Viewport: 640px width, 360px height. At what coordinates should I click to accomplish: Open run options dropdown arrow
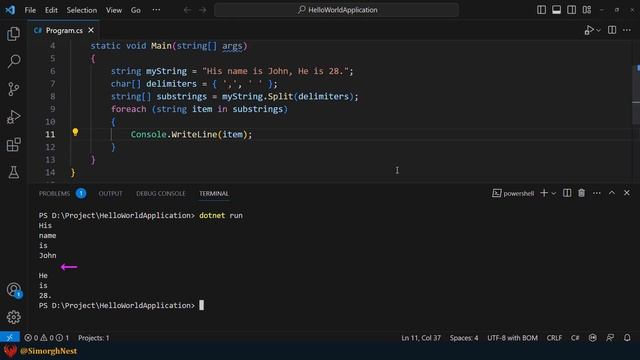598,30
